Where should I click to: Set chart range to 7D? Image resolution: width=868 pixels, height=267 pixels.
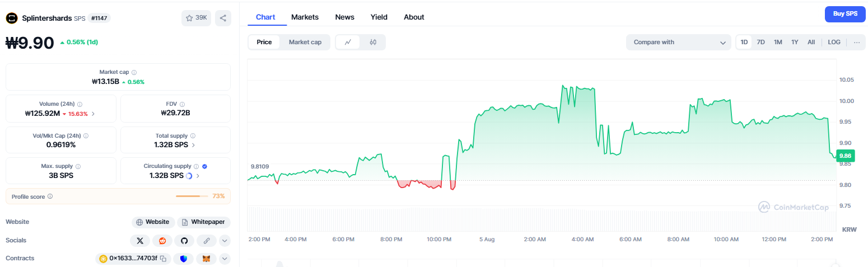pos(760,42)
